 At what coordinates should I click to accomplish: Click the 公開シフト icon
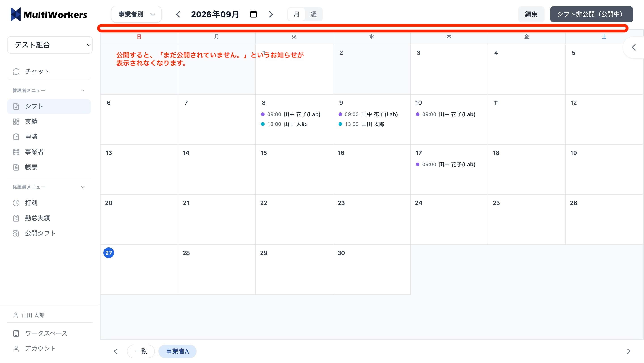pyautogui.click(x=16, y=233)
